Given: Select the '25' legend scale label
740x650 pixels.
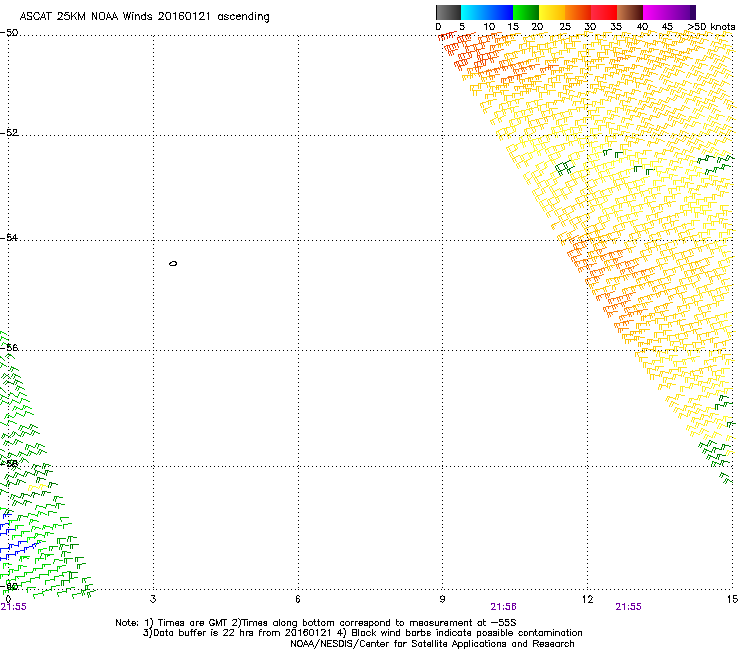Looking at the screenshot, I should [565, 27].
